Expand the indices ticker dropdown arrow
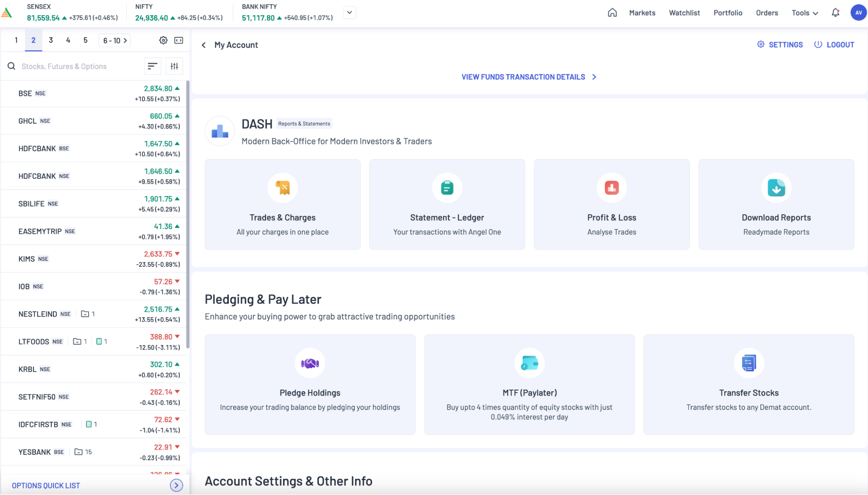This screenshot has height=495, width=868. (x=350, y=12)
